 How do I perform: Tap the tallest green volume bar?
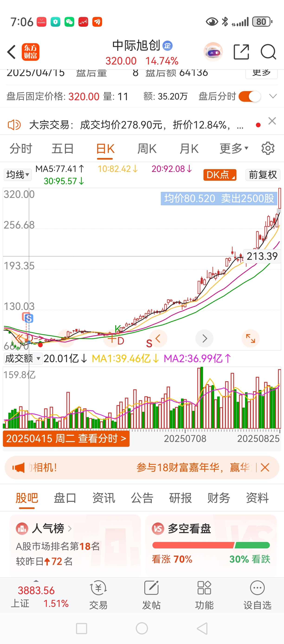click(x=201, y=398)
